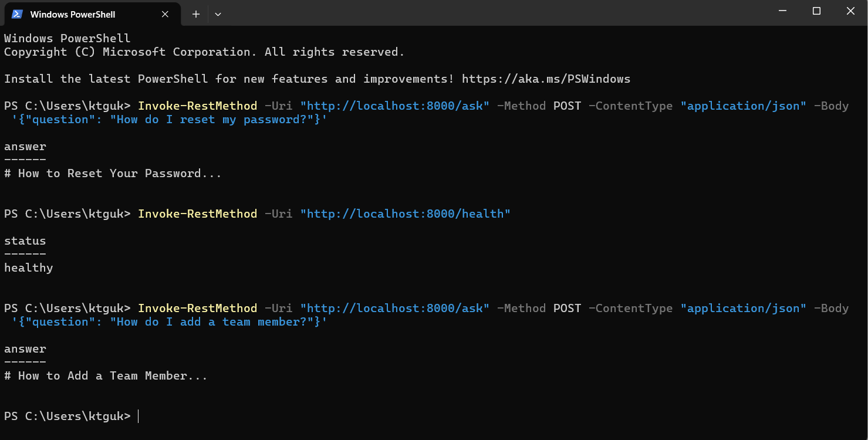868x440 pixels.
Task: Click the answer column header text
Action: click(25, 146)
